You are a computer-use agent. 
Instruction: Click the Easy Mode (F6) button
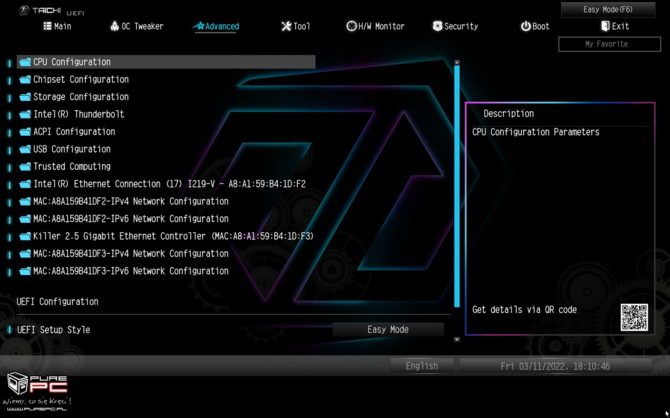tap(608, 9)
